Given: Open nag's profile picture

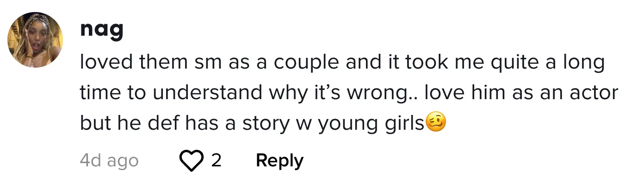Looking at the screenshot, I should click(35, 39).
